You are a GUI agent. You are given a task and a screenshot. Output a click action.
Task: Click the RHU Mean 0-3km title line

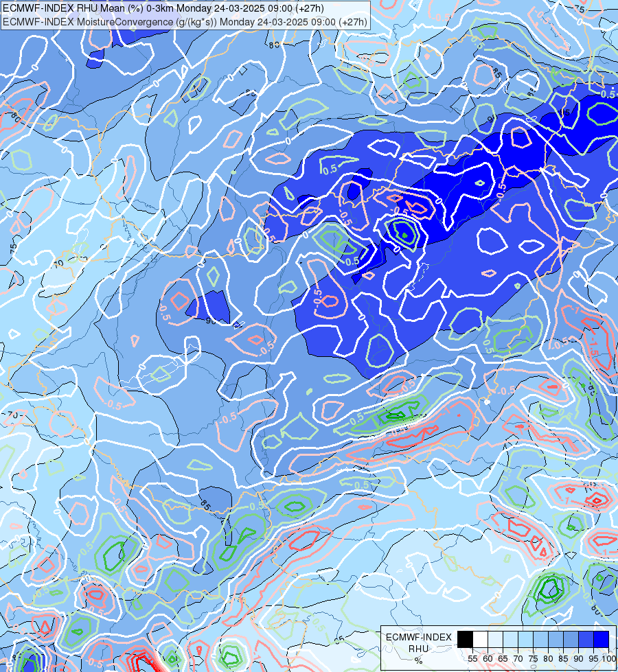163,8
